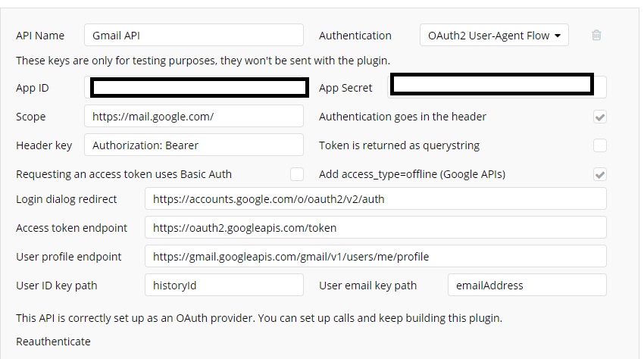The width and height of the screenshot is (644, 359).
Task: Edit the Scope field with mail.google.com URL
Action: [x=194, y=116]
